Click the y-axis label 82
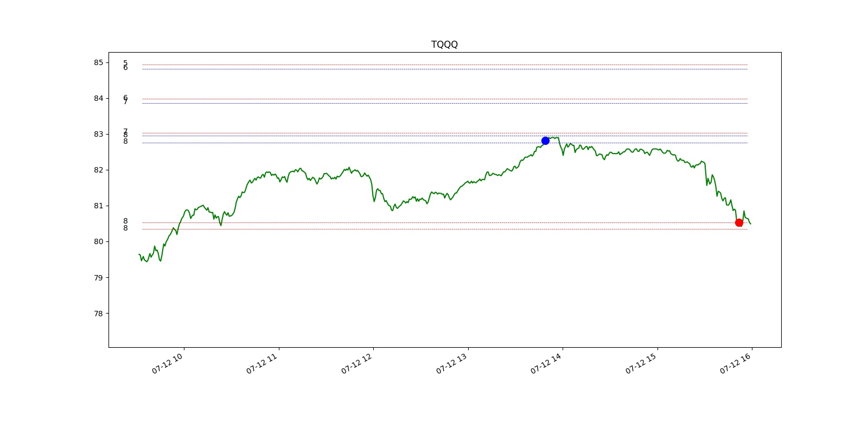 [98, 170]
